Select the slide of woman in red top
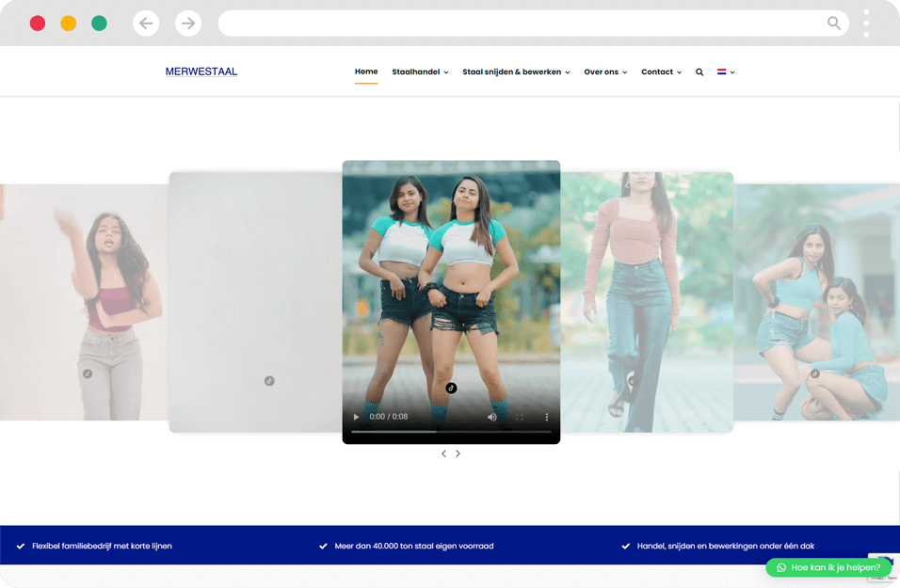Viewport: 900px width, 588px height. (x=85, y=302)
